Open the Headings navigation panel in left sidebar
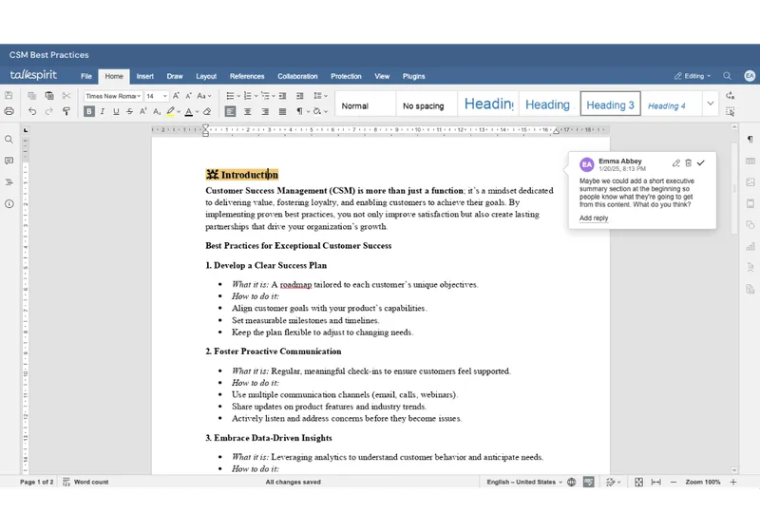The image size is (760, 532). (9, 182)
